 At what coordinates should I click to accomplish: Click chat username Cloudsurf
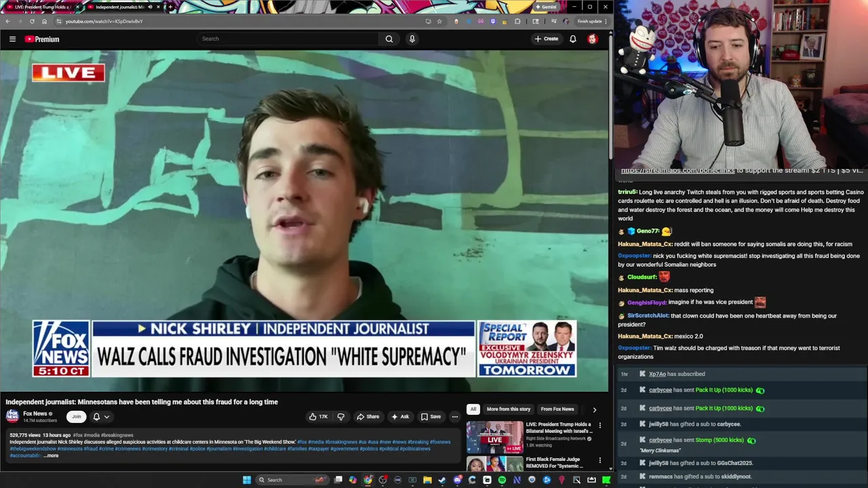(642, 277)
